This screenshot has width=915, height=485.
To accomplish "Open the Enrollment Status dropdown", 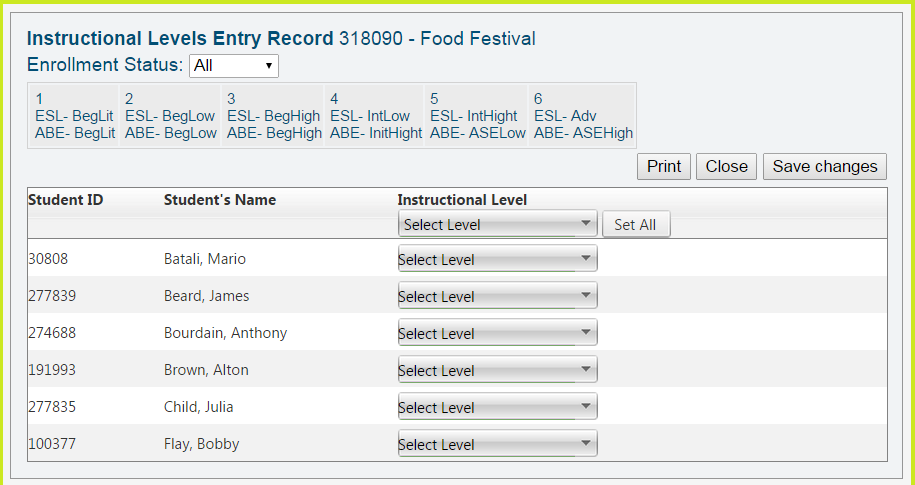I will [x=234, y=66].
